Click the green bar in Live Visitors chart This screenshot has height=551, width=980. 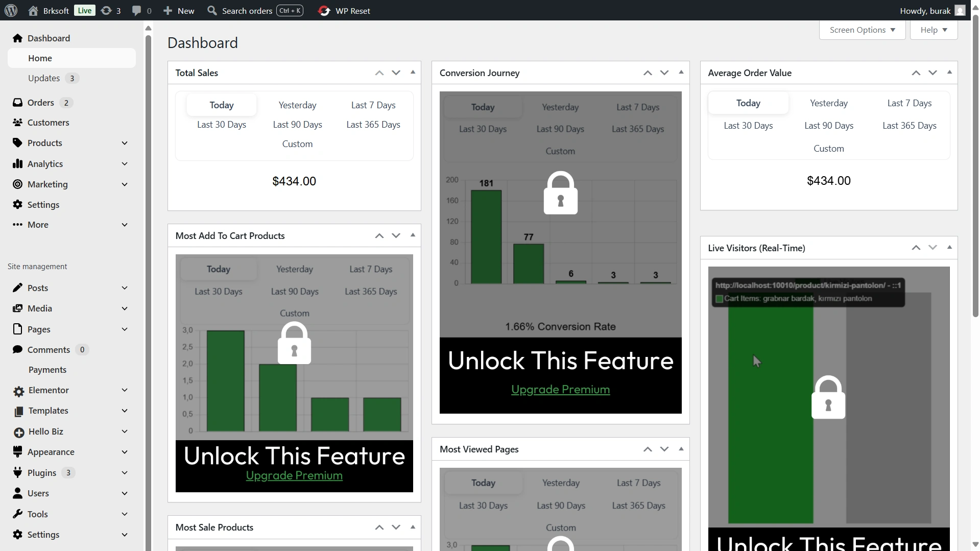pos(770,434)
